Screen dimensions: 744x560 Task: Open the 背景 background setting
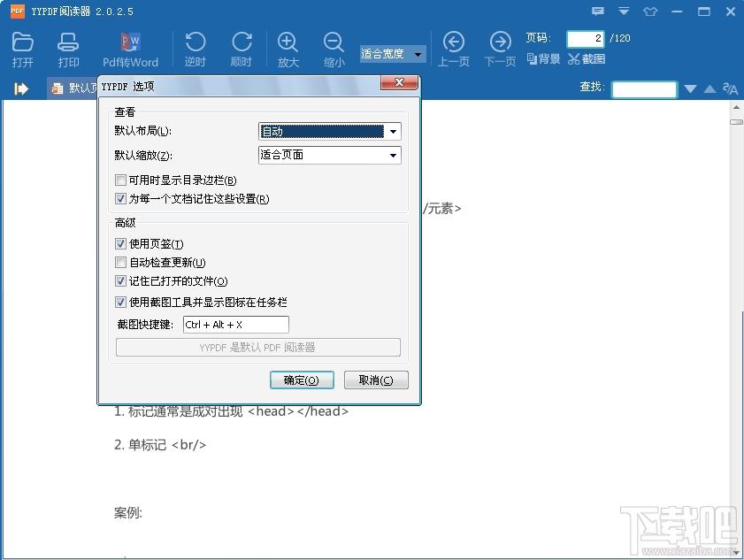click(x=543, y=59)
